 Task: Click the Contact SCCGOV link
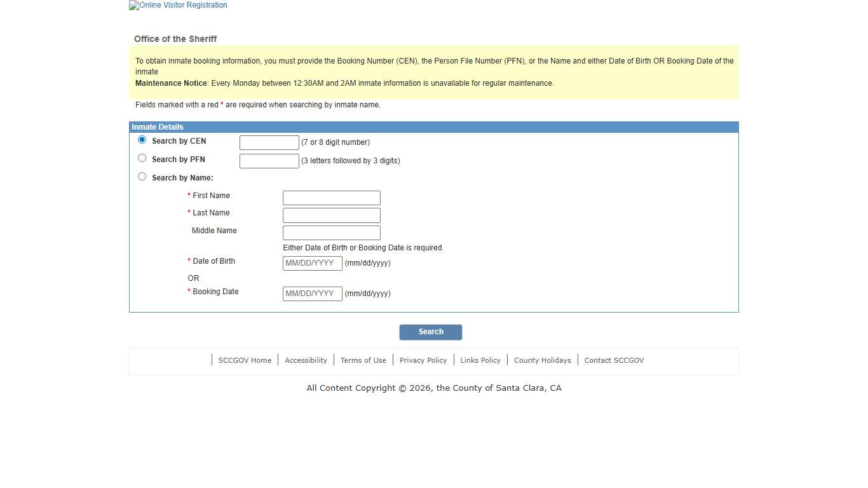pyautogui.click(x=614, y=360)
